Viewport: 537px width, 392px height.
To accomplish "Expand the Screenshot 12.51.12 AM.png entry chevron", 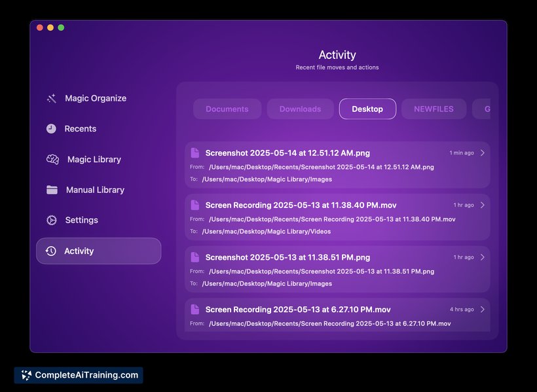I will coord(483,152).
